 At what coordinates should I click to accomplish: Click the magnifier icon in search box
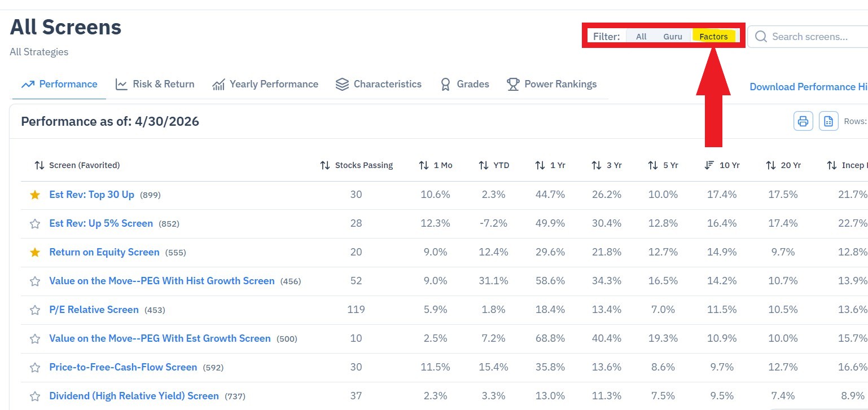point(761,37)
